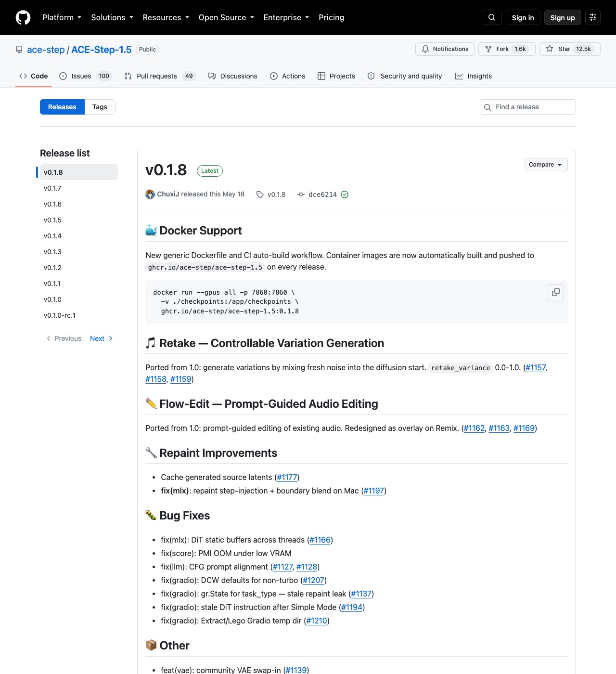
Task: Open the ACE-Step-1.5 repository link
Action: 102,50
